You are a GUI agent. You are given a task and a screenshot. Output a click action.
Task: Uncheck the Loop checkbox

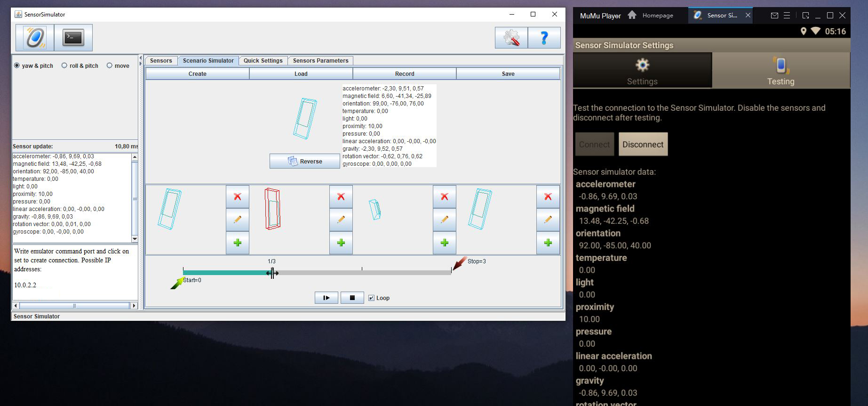tap(372, 298)
